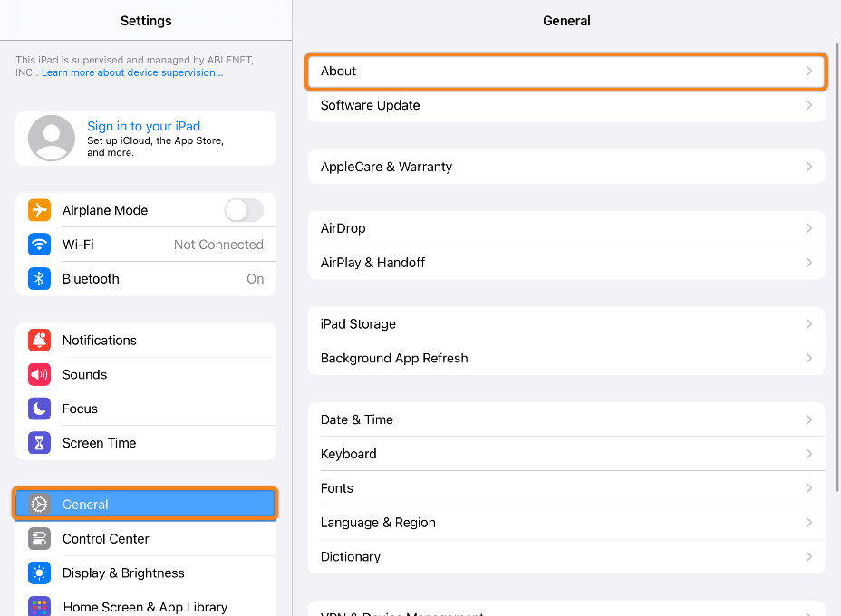Click 'Learn more about device supervision' link

click(132, 72)
